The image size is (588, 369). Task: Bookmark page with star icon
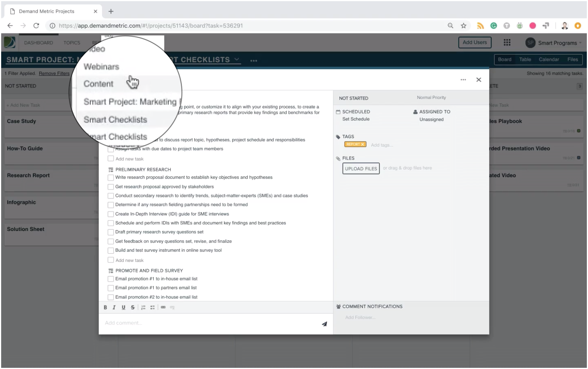coord(464,26)
